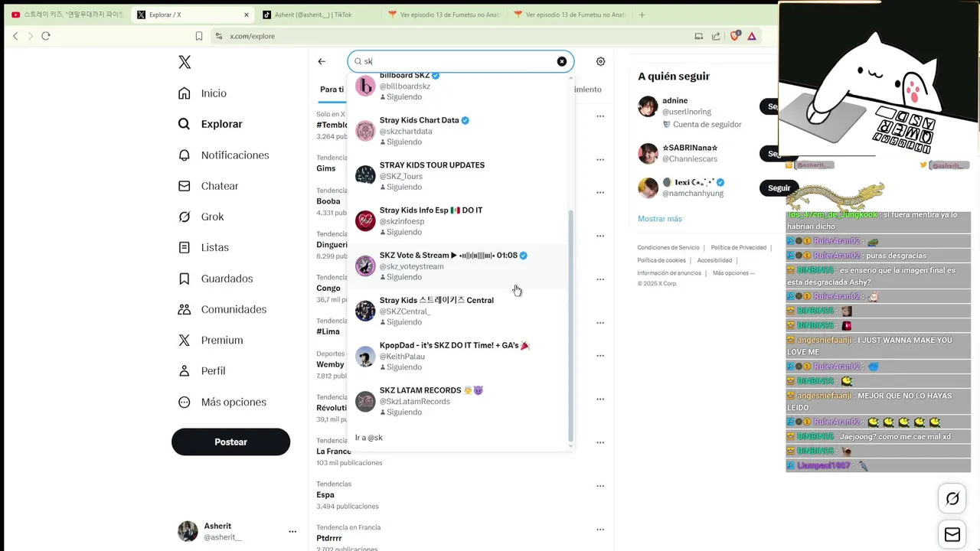Select KpopDad suggestion

[459, 357]
